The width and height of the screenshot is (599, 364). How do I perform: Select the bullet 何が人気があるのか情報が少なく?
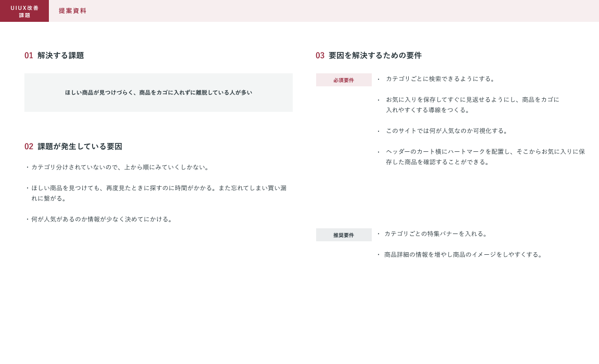click(x=102, y=219)
